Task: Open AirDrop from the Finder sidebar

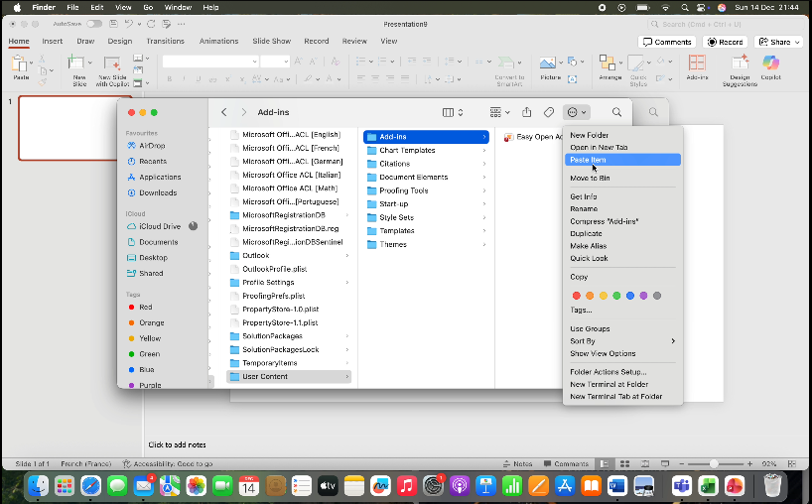Action: [x=152, y=146]
